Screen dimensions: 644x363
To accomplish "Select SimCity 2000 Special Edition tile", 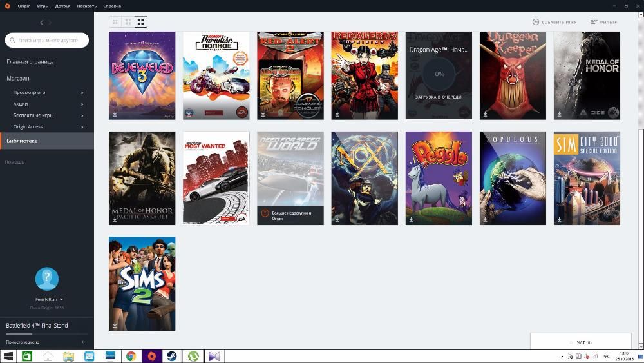I will (x=587, y=178).
